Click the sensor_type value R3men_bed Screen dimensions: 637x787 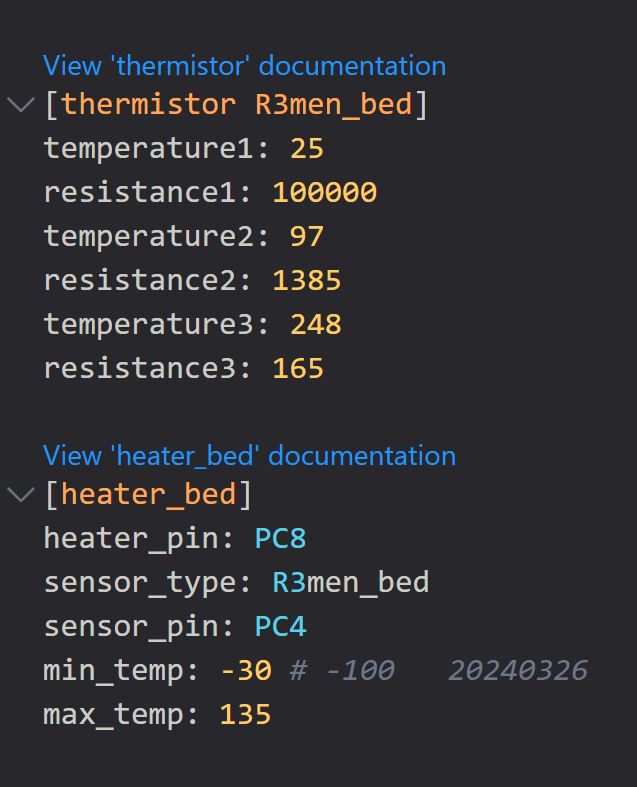[350, 583]
